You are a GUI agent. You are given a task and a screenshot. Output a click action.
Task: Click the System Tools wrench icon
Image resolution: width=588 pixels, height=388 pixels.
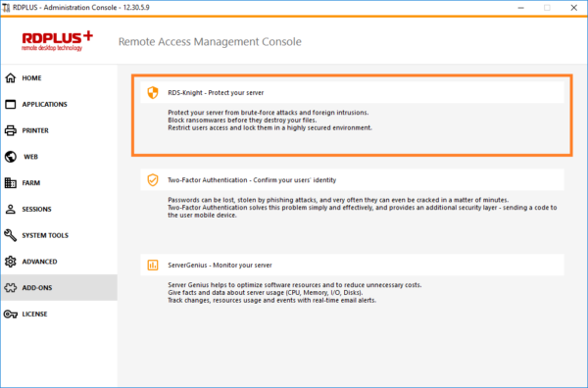click(x=11, y=235)
